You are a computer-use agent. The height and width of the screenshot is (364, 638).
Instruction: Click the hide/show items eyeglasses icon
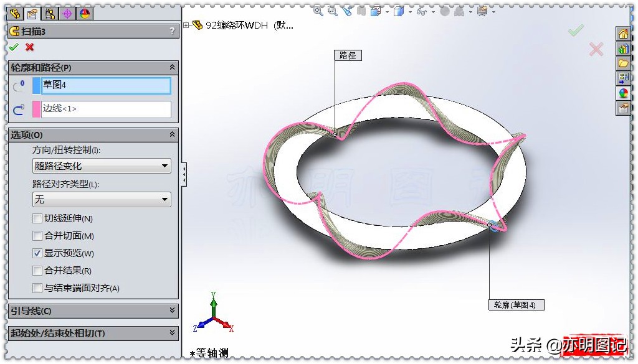point(421,11)
